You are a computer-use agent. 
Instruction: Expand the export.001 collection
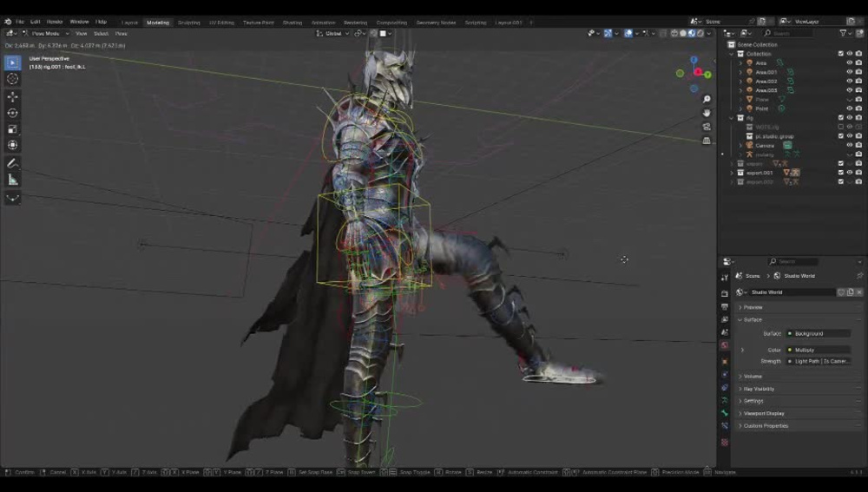(x=732, y=173)
